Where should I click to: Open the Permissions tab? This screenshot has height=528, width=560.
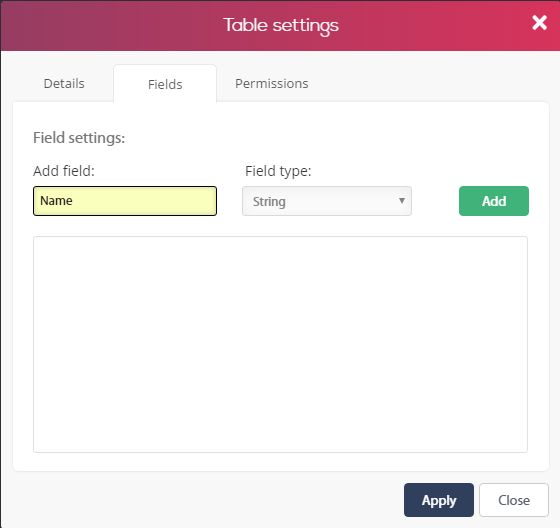tap(271, 84)
